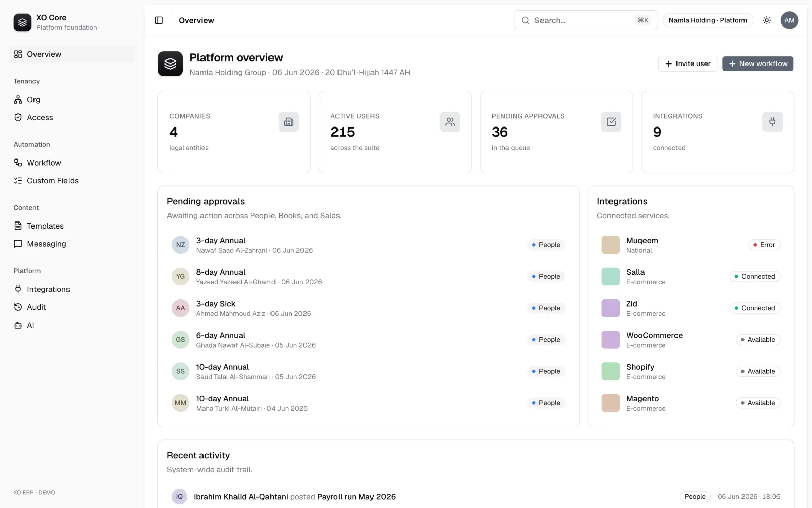Open Workflow in the sidebar
Screen dimensions: 812x508
pos(72,163)
